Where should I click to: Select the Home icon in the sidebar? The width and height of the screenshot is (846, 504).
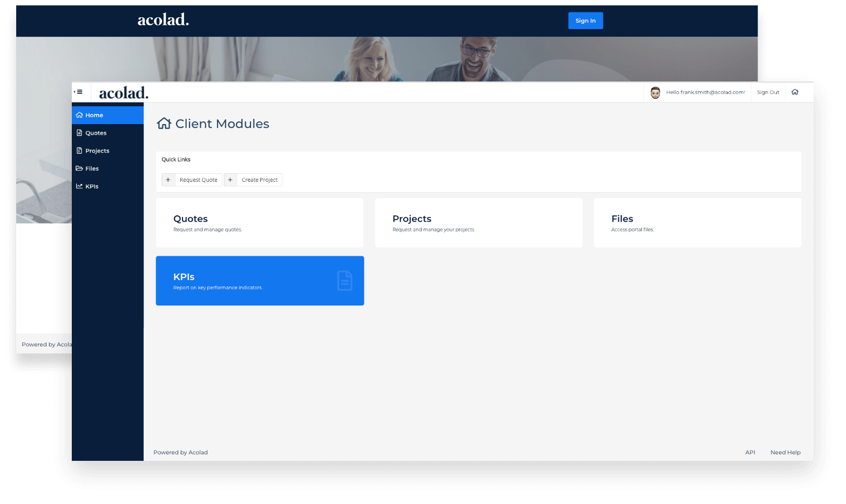click(x=79, y=115)
